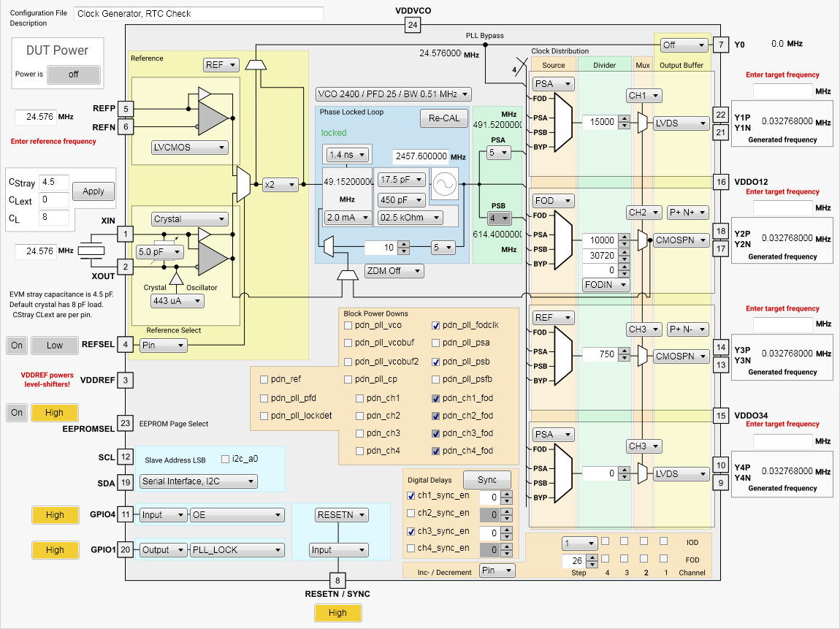
Task: Click the PLL Bypass mux icon at top
Action: (x=256, y=64)
